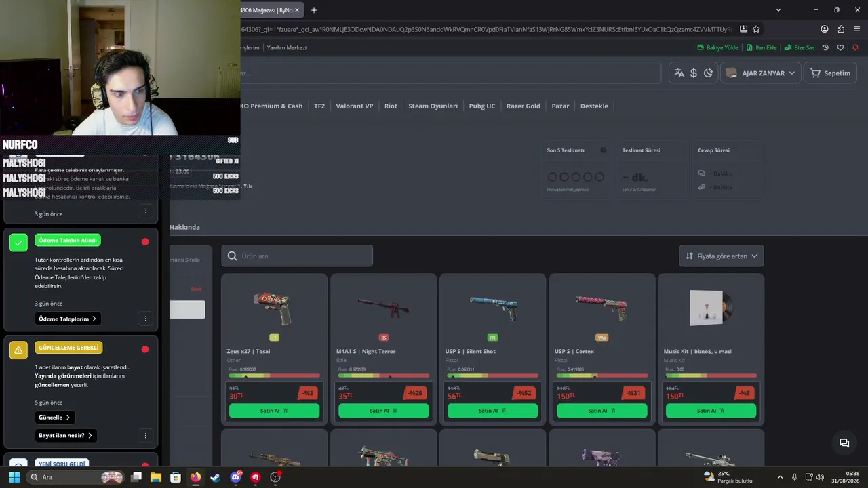Open the M4A1-S Night Terror image
This screenshot has height=488, width=868.
[x=383, y=308]
